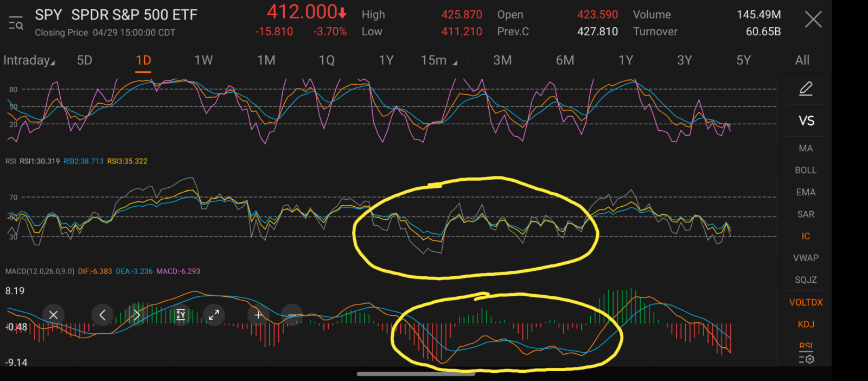The image size is (868, 381).
Task: Tap the diagonal expand arrows icon
Action: click(214, 315)
